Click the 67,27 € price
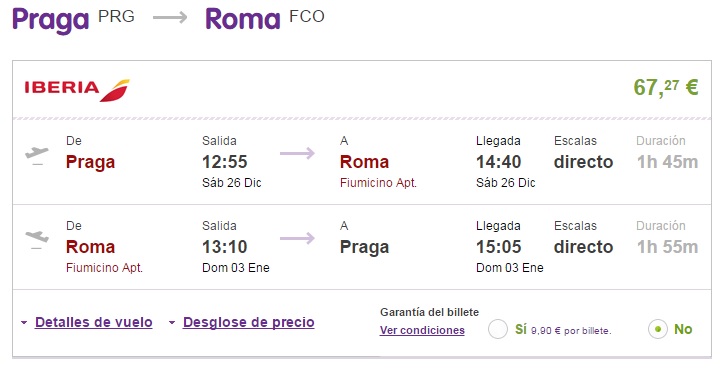Image resolution: width=724 pixels, height=372 pixels. (665, 87)
